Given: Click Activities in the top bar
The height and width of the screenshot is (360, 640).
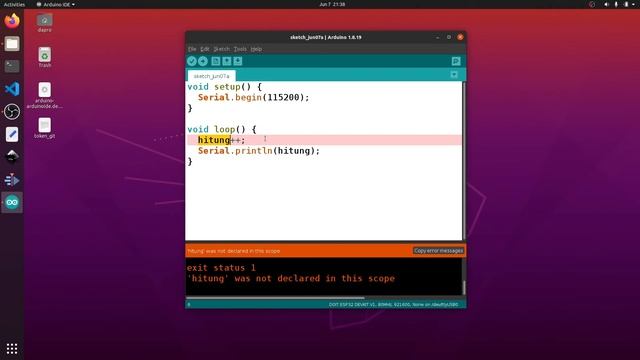Looking at the screenshot, I should [14, 4].
